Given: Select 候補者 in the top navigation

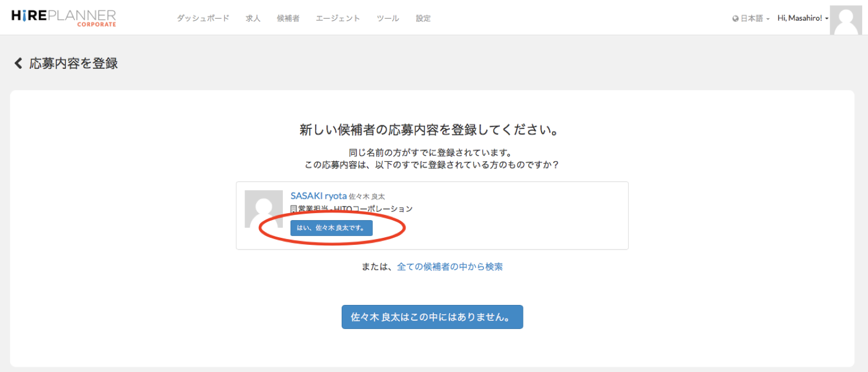Looking at the screenshot, I should [288, 18].
